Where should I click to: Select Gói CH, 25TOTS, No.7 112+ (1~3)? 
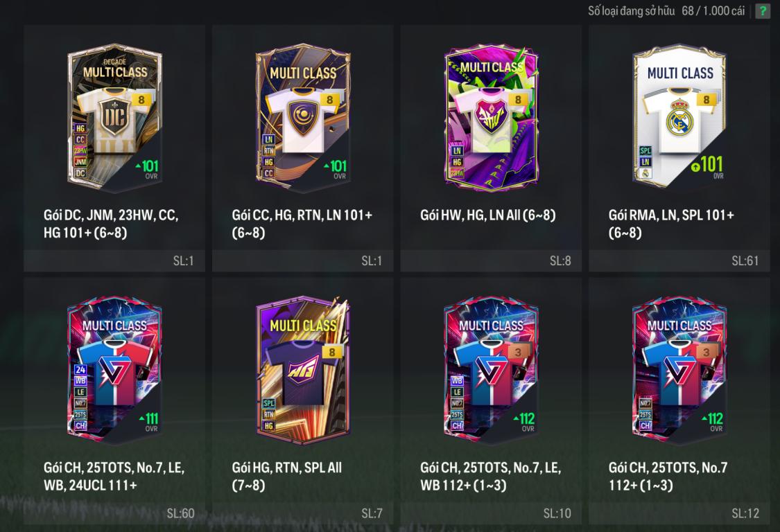[x=668, y=477]
